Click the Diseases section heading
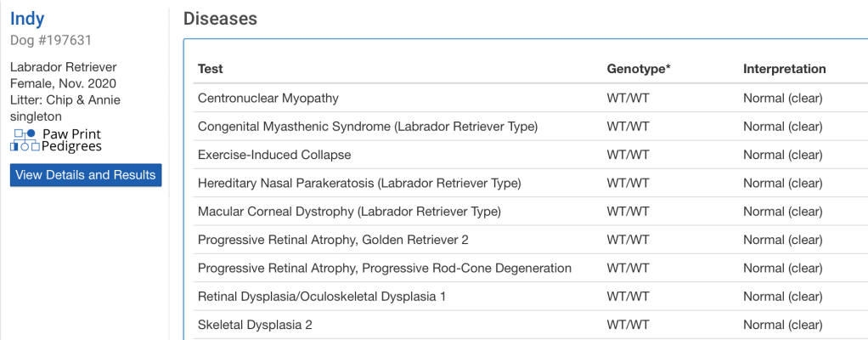This screenshot has width=868, height=340. tap(220, 18)
